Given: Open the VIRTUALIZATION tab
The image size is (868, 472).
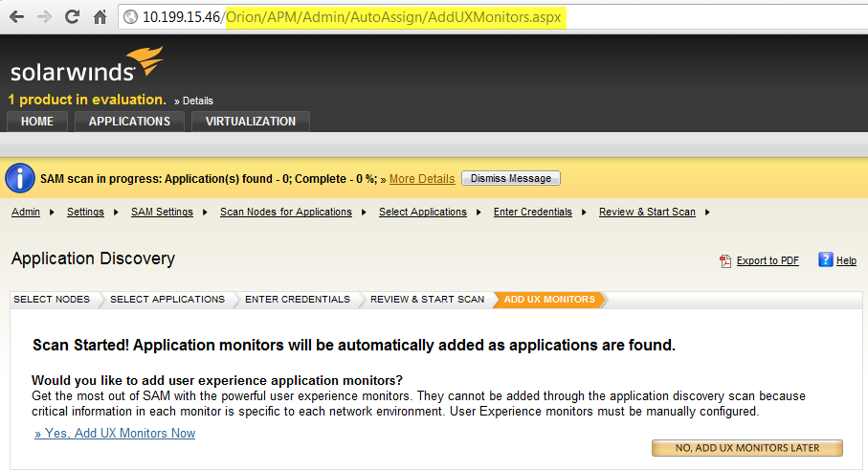Looking at the screenshot, I should (250, 122).
